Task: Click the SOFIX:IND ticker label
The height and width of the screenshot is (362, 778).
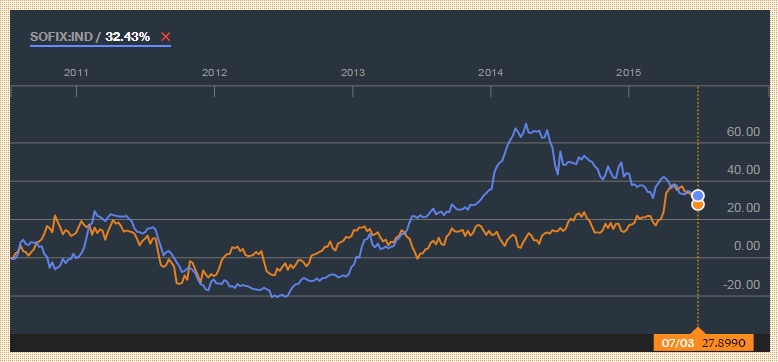Action: pos(62,37)
